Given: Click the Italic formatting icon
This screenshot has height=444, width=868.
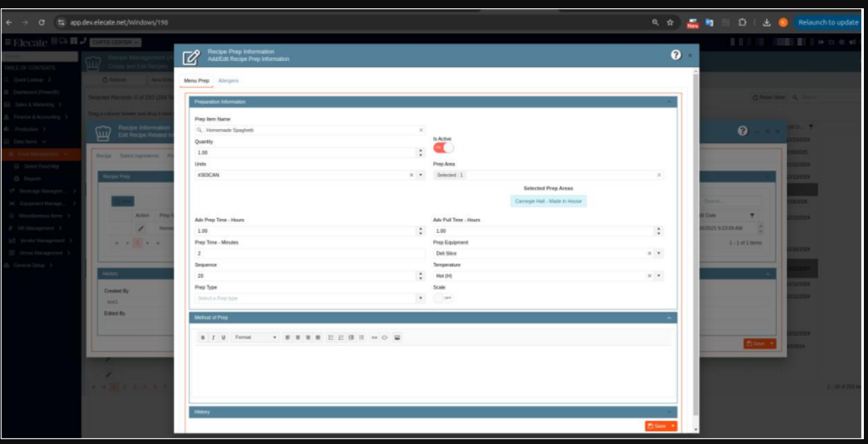Looking at the screenshot, I should (x=213, y=338).
